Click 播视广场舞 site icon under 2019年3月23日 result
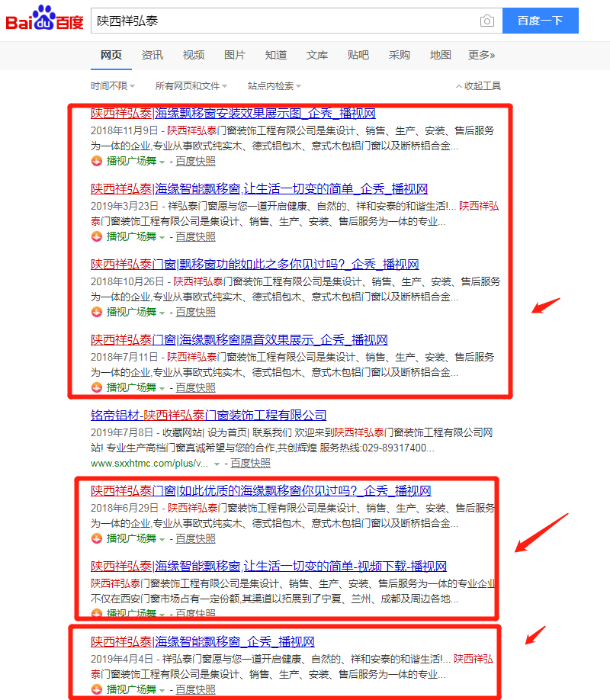 click(97, 236)
